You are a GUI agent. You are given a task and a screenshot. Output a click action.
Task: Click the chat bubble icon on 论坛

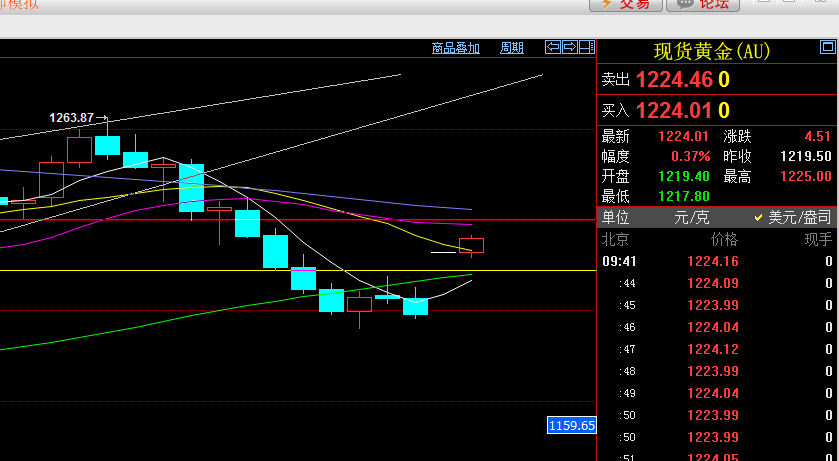tap(685, 4)
